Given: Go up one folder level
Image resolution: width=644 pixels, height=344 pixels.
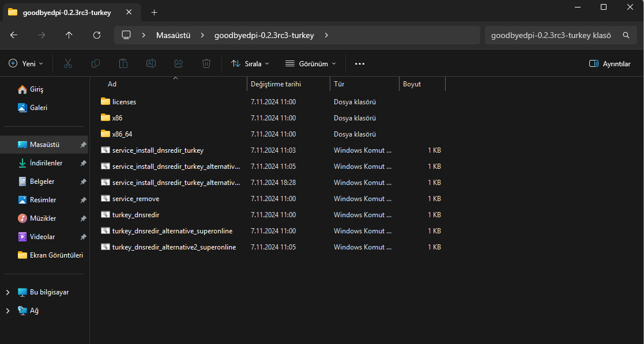Looking at the screenshot, I should [x=69, y=35].
